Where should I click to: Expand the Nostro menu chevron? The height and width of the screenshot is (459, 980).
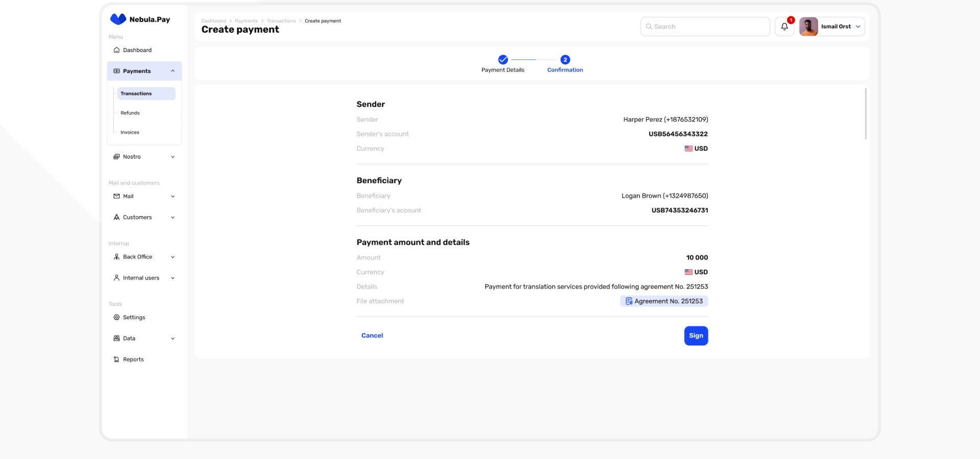(173, 157)
